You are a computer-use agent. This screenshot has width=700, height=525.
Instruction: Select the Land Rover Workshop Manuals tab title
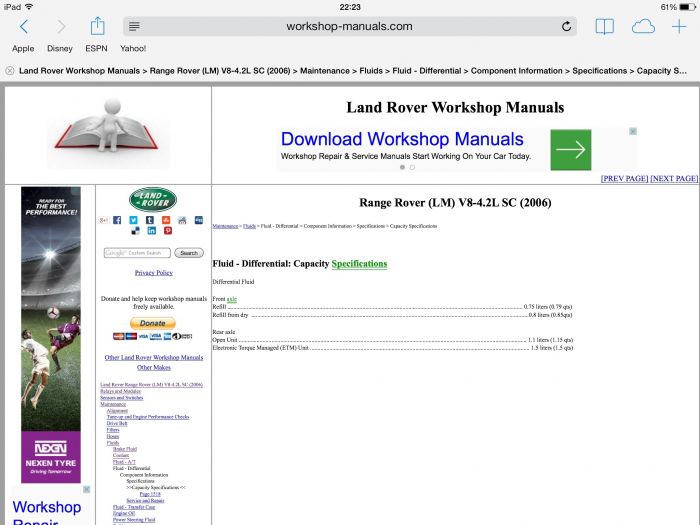353,71
